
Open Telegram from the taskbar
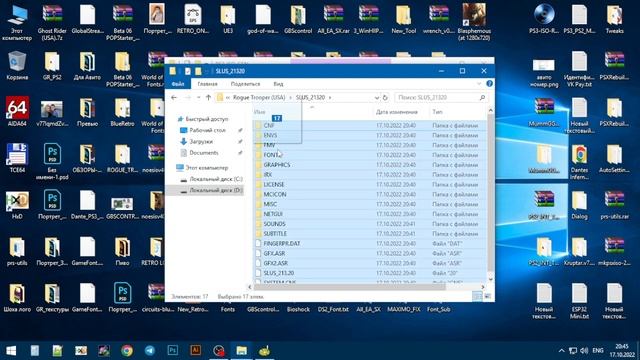tap(150, 350)
